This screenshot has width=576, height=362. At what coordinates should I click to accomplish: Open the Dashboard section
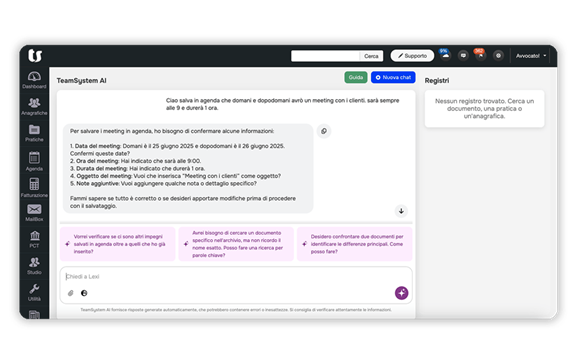[34, 80]
